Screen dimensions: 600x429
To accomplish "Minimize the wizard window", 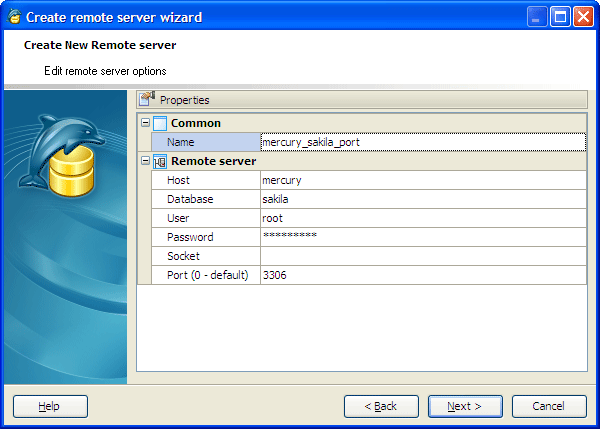I will (537, 17).
